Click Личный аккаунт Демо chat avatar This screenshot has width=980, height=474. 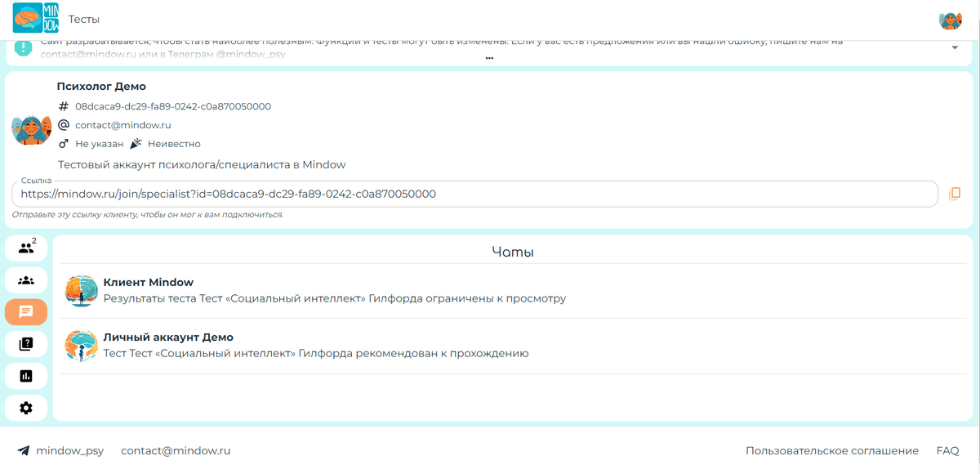click(81, 346)
